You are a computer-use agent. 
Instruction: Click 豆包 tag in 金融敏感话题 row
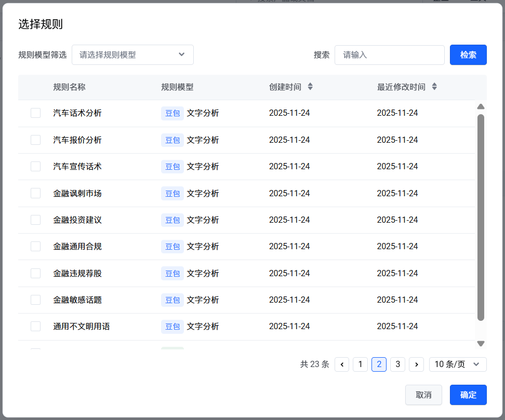(172, 300)
